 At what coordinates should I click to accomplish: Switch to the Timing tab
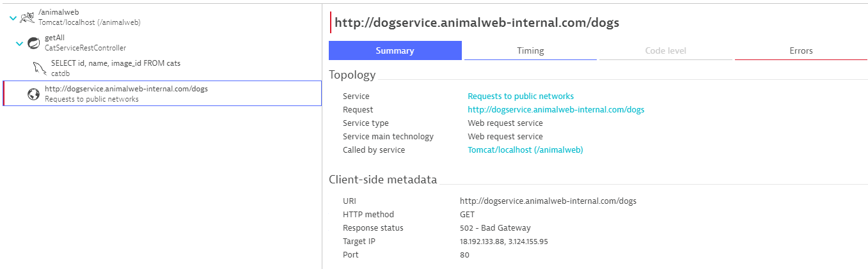[x=530, y=50]
